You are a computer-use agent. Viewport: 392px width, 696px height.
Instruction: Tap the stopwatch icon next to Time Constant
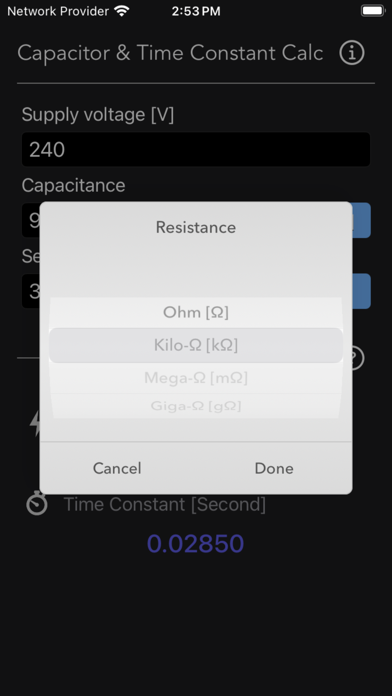(x=37, y=504)
